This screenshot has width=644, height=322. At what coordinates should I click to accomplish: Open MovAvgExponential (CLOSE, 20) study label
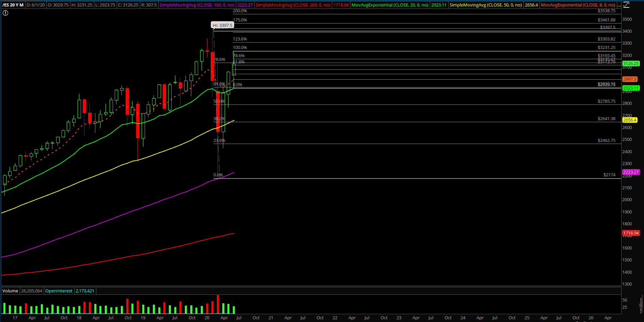390,5
